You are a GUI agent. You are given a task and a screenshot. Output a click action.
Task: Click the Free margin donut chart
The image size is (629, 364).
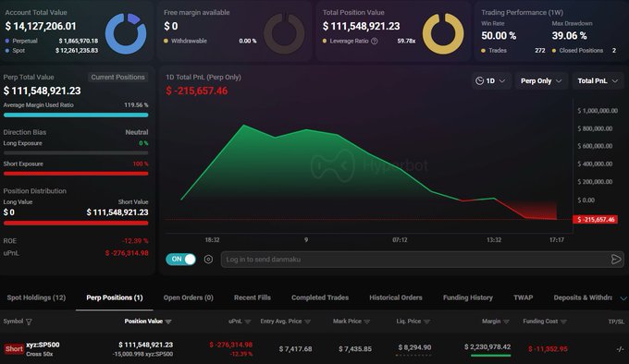click(x=284, y=33)
